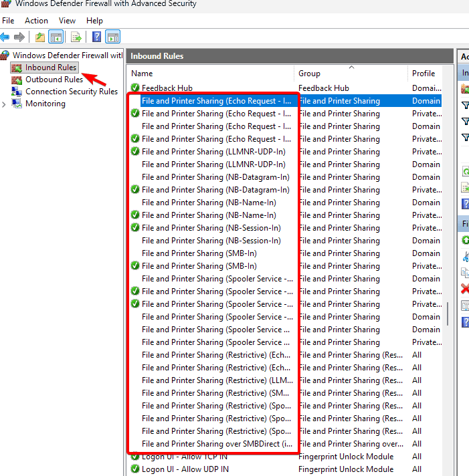The width and height of the screenshot is (469, 476).
Task: Open Connection Security Rules node
Action: coord(71,92)
